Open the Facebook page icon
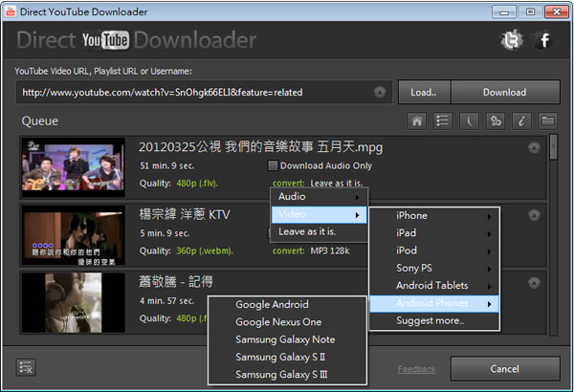Image resolution: width=574 pixels, height=392 pixels. click(544, 41)
